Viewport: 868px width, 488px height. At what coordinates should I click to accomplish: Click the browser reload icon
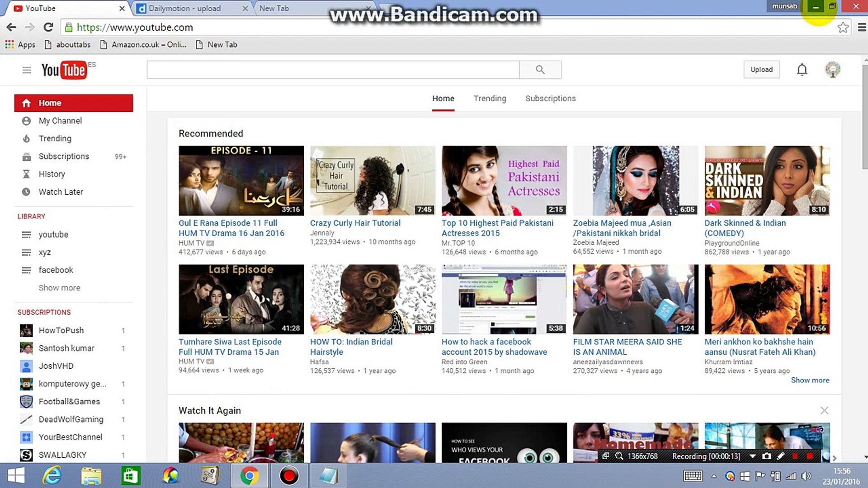click(x=48, y=27)
